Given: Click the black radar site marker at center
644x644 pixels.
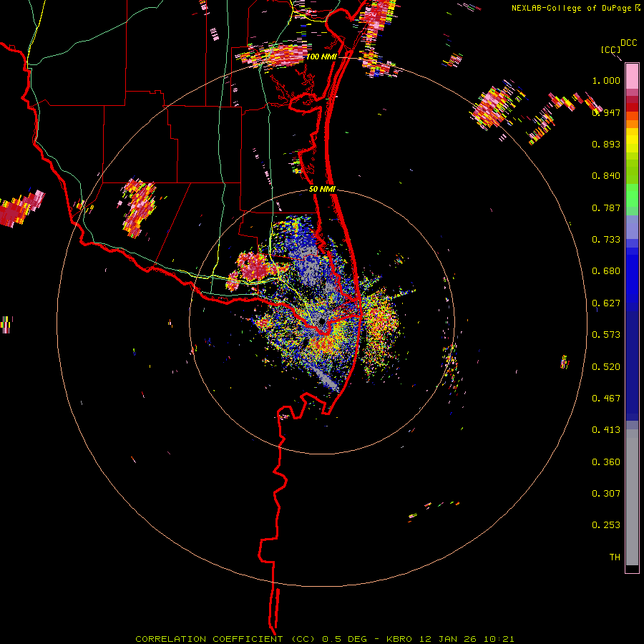Looking at the screenshot, I should [x=323, y=321].
